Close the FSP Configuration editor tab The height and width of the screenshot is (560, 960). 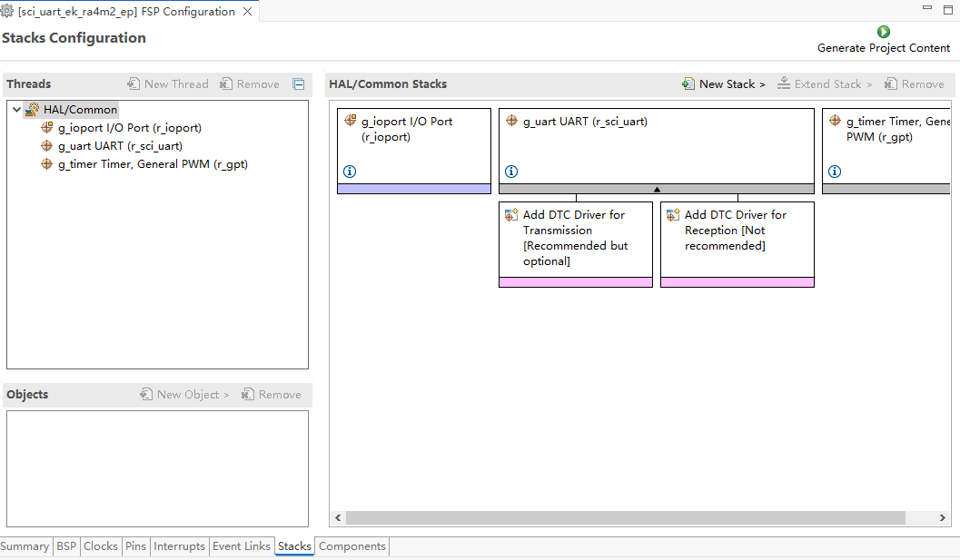[x=247, y=12]
